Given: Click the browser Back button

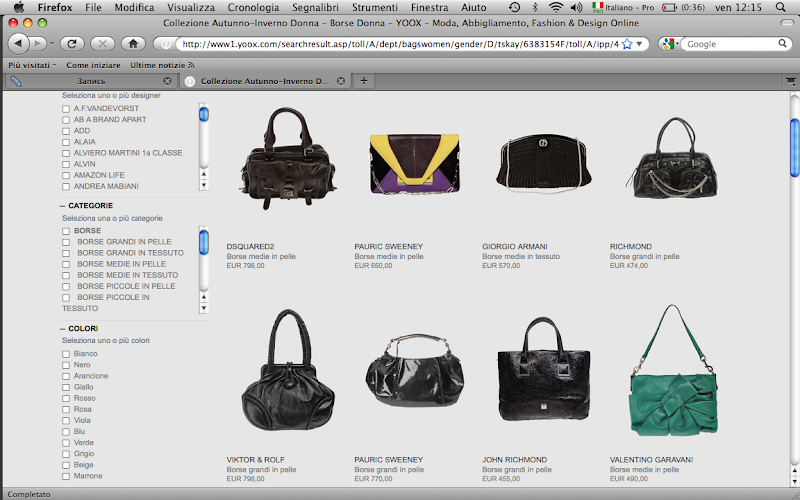Looking at the screenshot, I should click(x=20, y=44).
